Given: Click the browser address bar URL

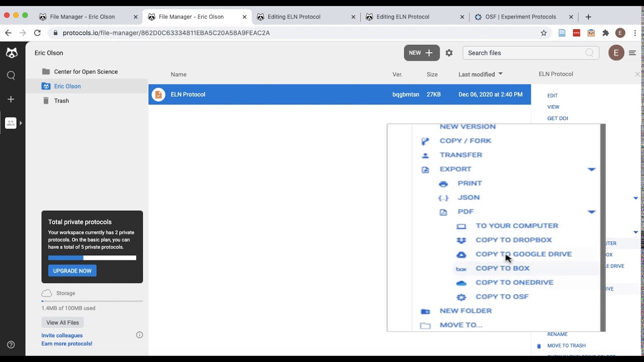Looking at the screenshot, I should click(x=166, y=33).
